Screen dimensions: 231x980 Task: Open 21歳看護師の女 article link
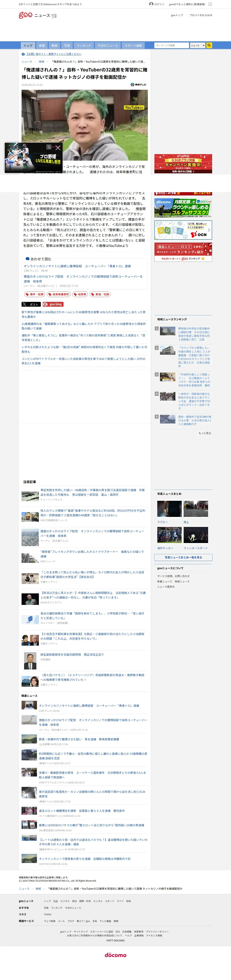84,326
